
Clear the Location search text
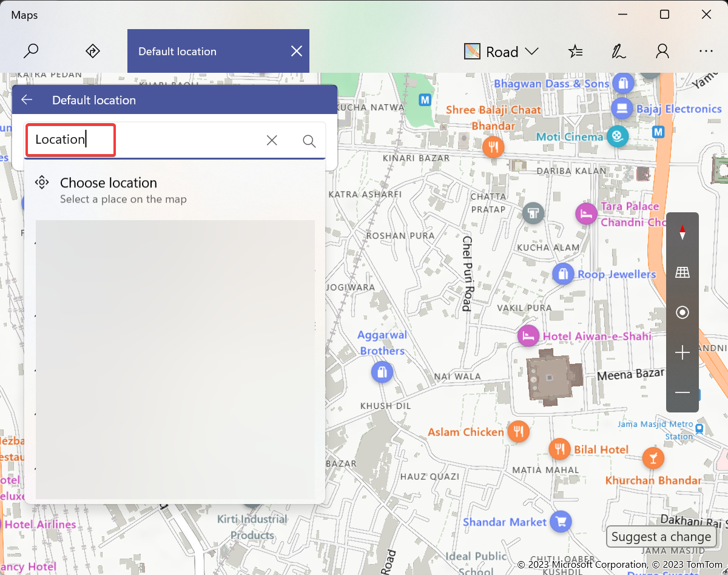272,141
